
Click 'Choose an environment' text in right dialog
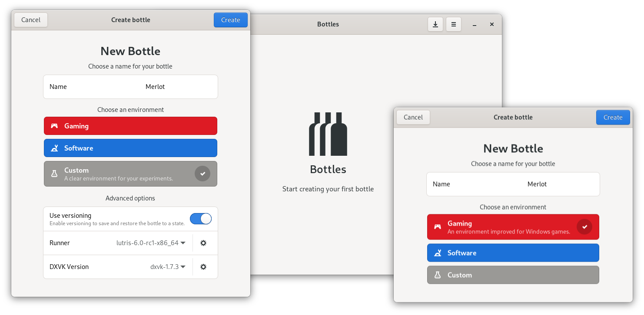click(x=513, y=207)
